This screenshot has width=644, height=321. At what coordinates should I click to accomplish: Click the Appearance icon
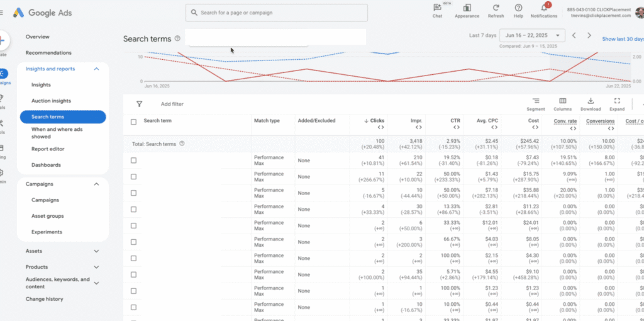coord(467,8)
